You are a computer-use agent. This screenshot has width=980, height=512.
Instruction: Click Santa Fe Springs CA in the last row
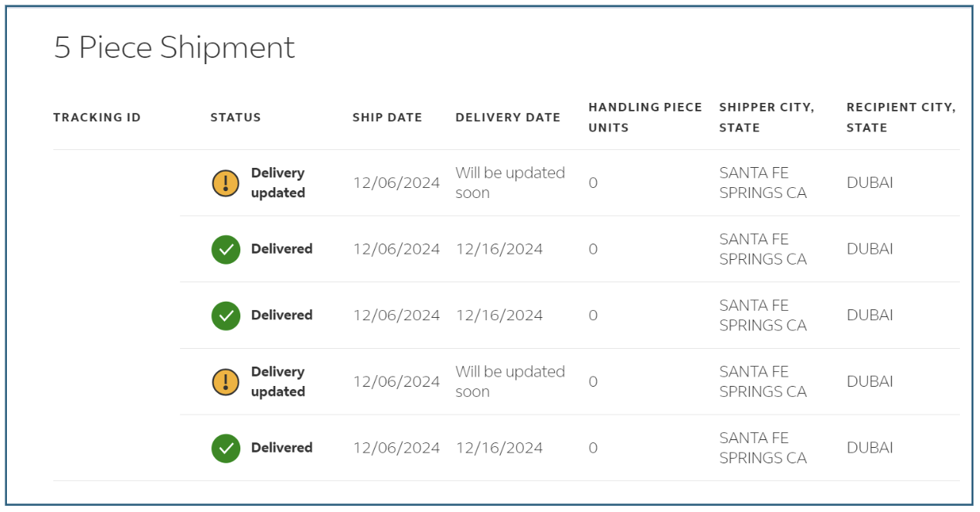click(763, 448)
